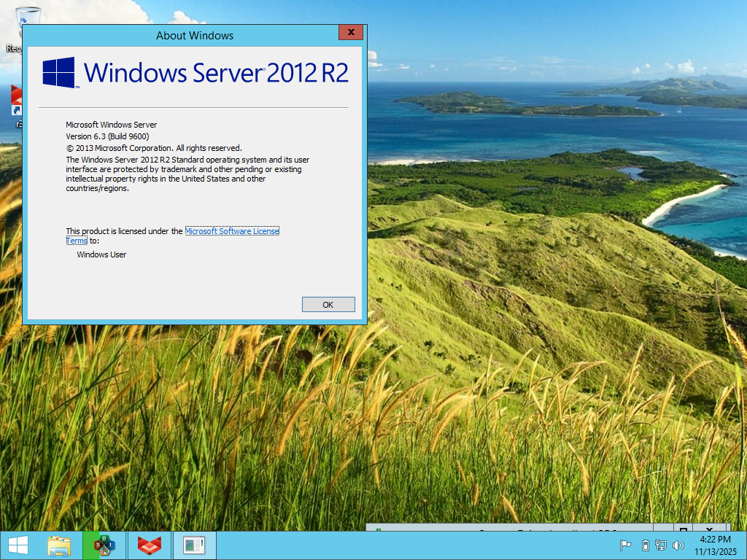Click the '© 2013 Microsoft Corporation' line

tap(154, 148)
